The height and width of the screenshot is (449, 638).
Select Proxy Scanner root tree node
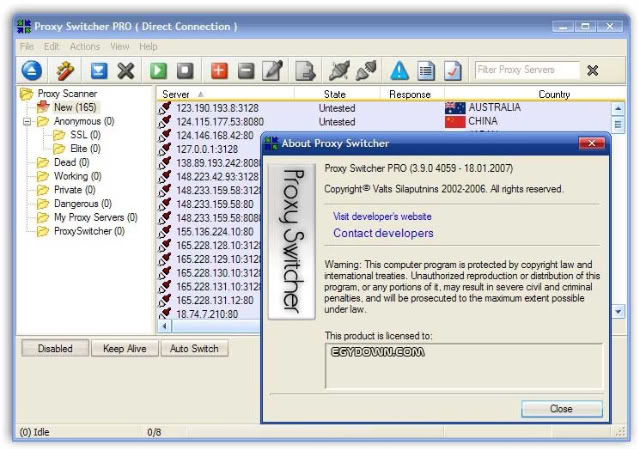67,94
